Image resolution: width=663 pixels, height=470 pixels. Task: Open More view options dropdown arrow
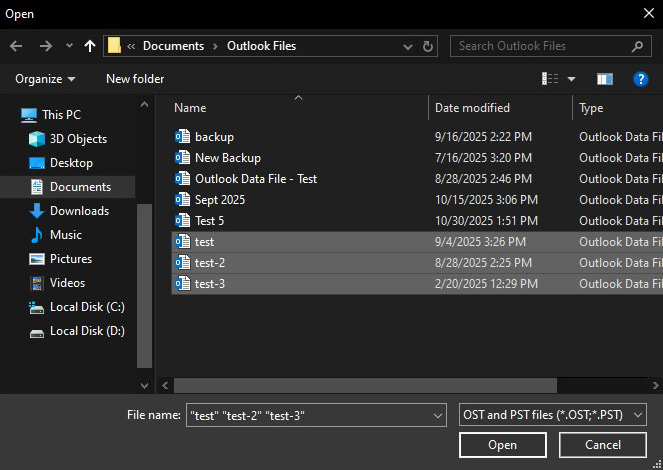571,79
